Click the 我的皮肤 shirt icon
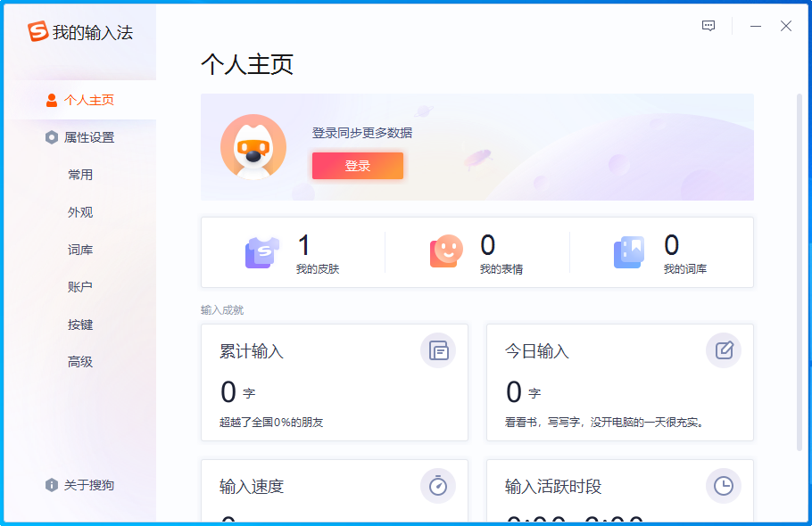This screenshot has height=526, width=812. 262,252
